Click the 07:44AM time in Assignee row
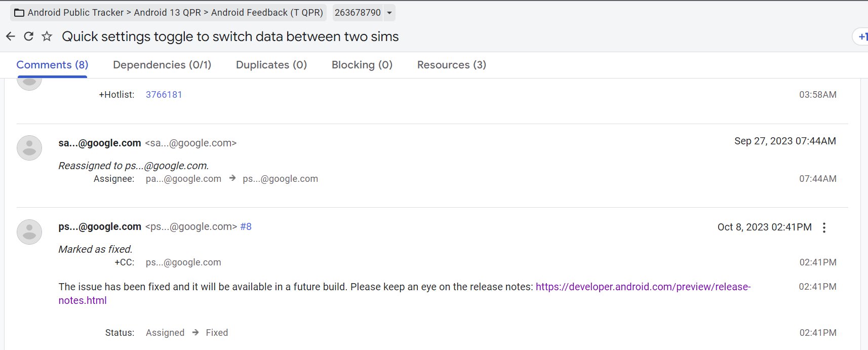 818,179
